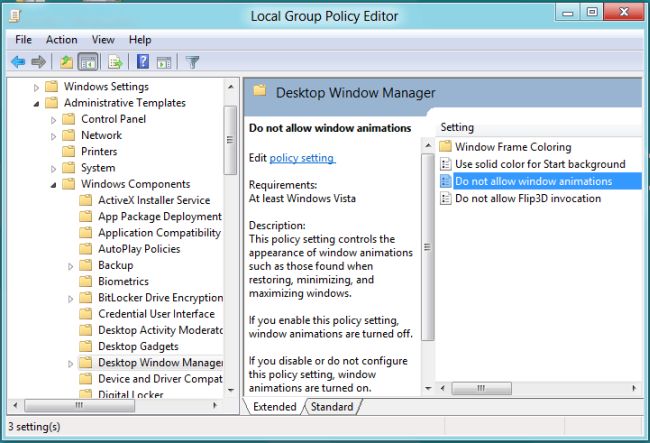Select Credential User Interface tree item
Image resolution: width=650 pixels, height=443 pixels.
coord(156,314)
